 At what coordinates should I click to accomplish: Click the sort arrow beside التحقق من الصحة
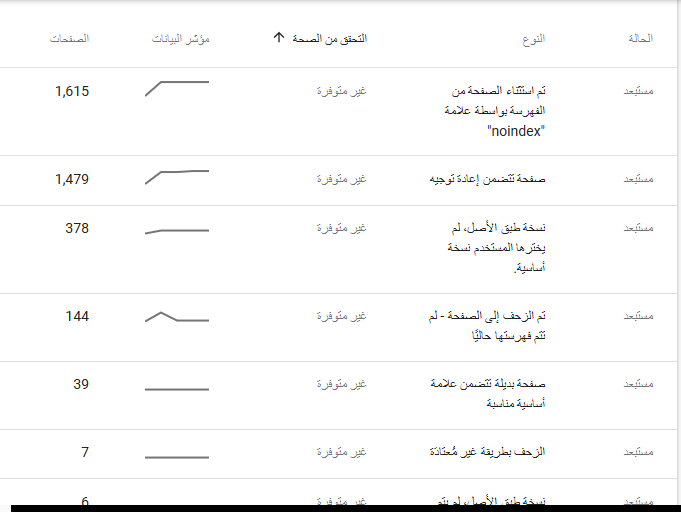(x=279, y=38)
